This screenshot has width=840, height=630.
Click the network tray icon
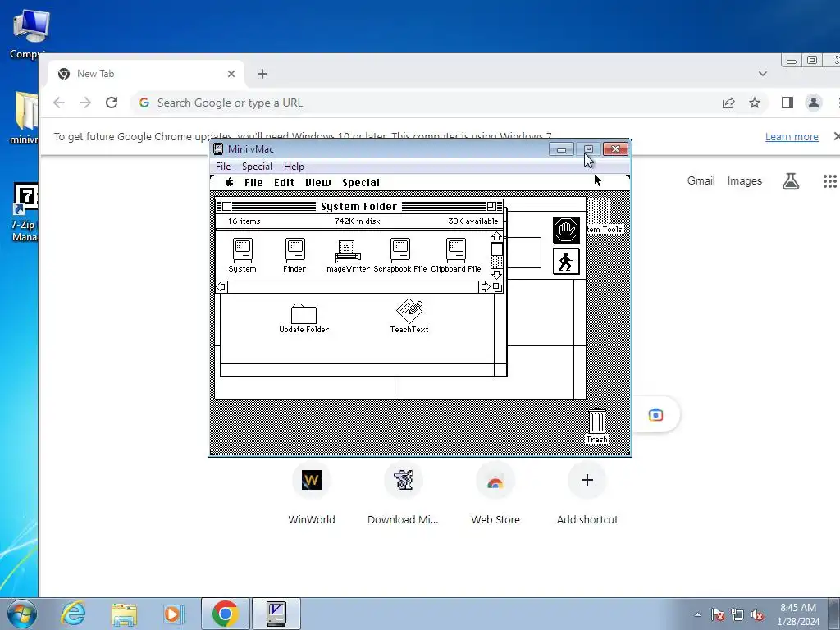pos(737,615)
